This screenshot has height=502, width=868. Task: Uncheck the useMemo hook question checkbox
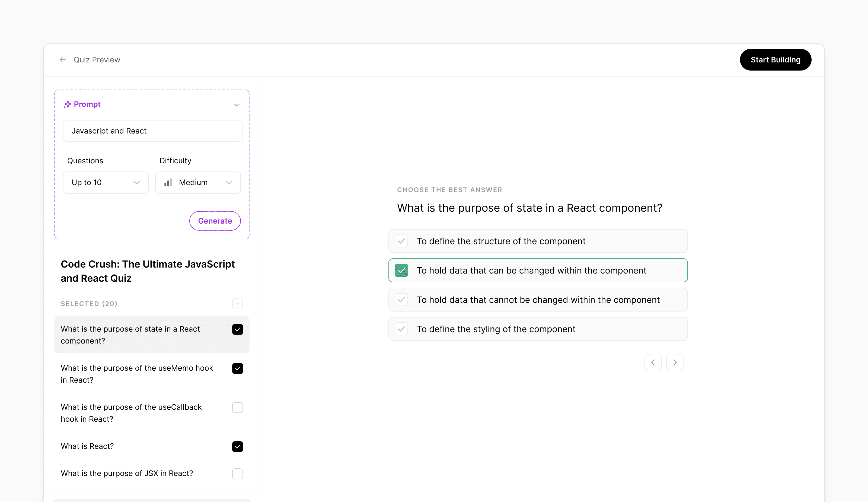pos(237,368)
